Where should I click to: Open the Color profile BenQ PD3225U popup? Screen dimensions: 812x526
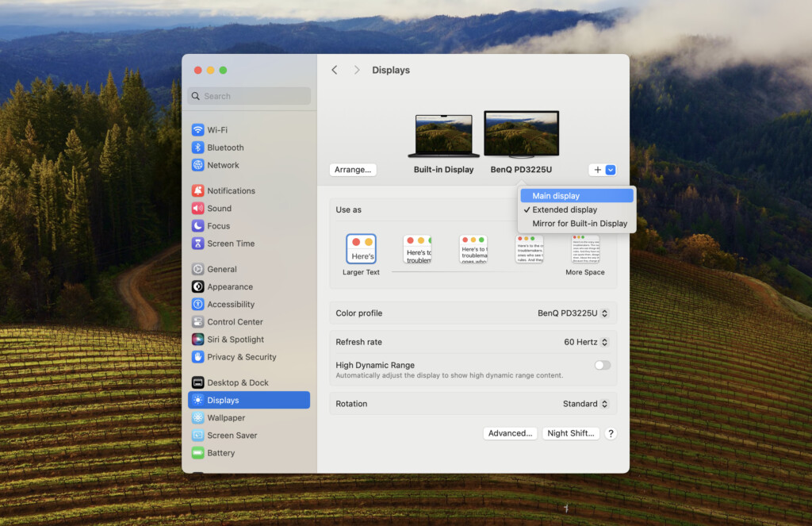point(573,313)
